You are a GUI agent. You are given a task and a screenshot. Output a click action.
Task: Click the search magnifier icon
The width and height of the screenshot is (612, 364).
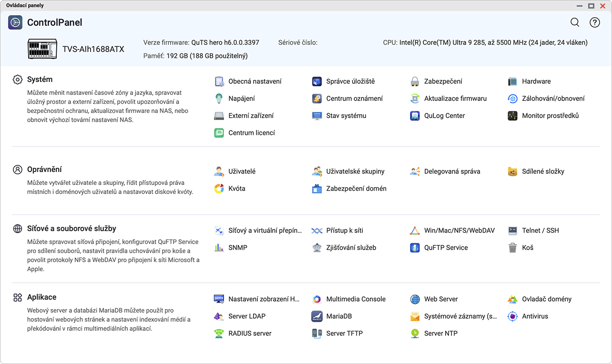click(x=575, y=22)
